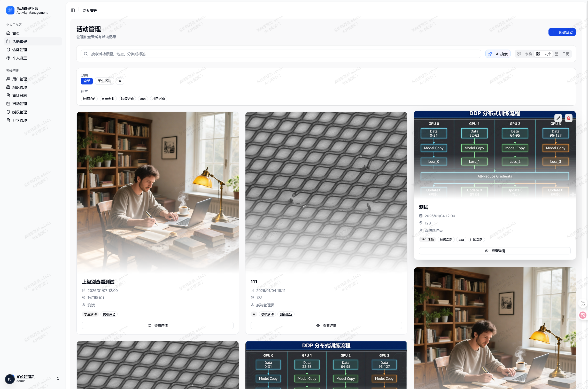Select the 全部 category filter
This screenshot has width=588, height=389.
[x=87, y=81]
